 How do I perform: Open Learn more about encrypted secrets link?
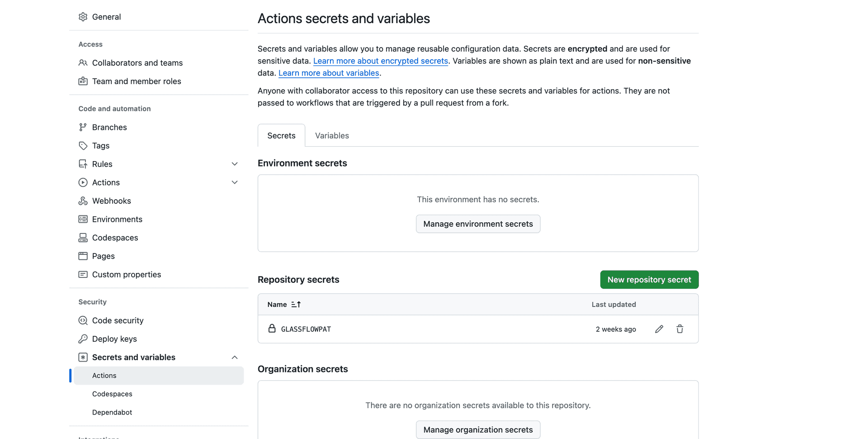(x=380, y=61)
